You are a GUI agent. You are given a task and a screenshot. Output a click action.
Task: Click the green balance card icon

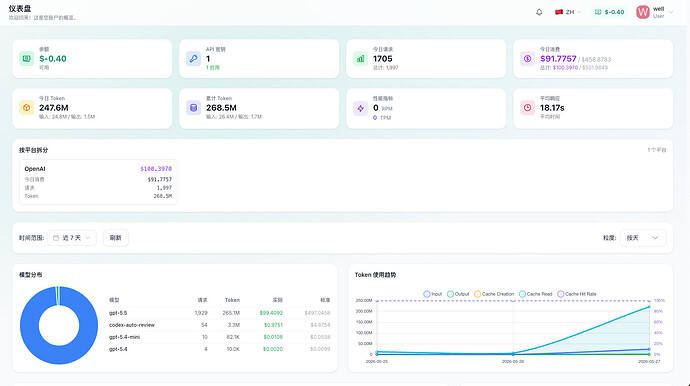pos(26,59)
